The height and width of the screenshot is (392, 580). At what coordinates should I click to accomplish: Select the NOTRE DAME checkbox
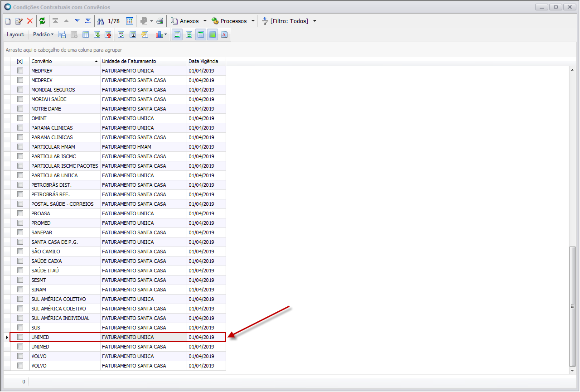pyautogui.click(x=20, y=109)
